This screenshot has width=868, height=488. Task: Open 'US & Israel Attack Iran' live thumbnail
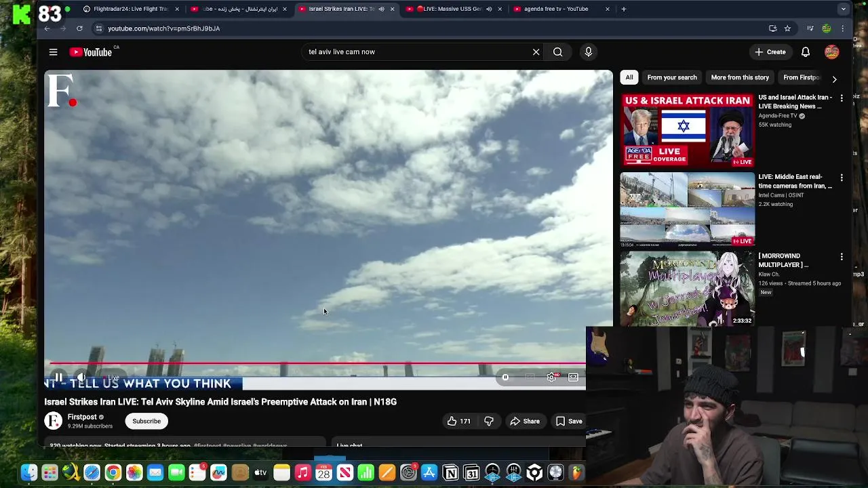point(687,129)
